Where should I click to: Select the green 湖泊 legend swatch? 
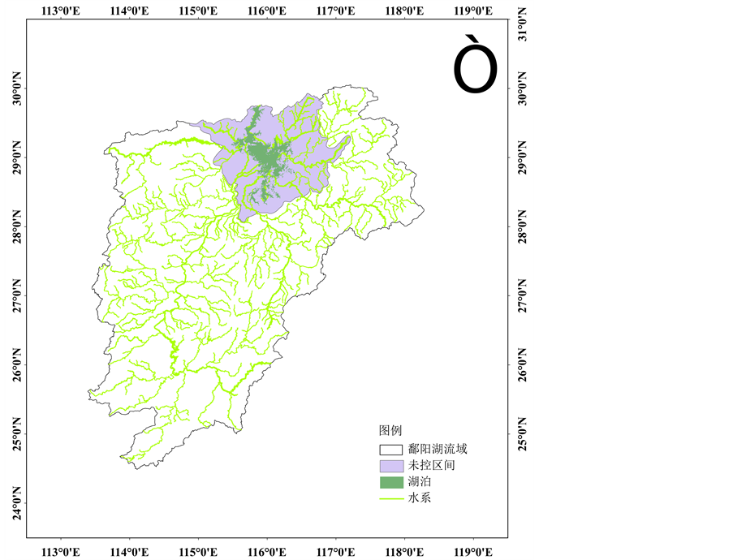pos(390,482)
